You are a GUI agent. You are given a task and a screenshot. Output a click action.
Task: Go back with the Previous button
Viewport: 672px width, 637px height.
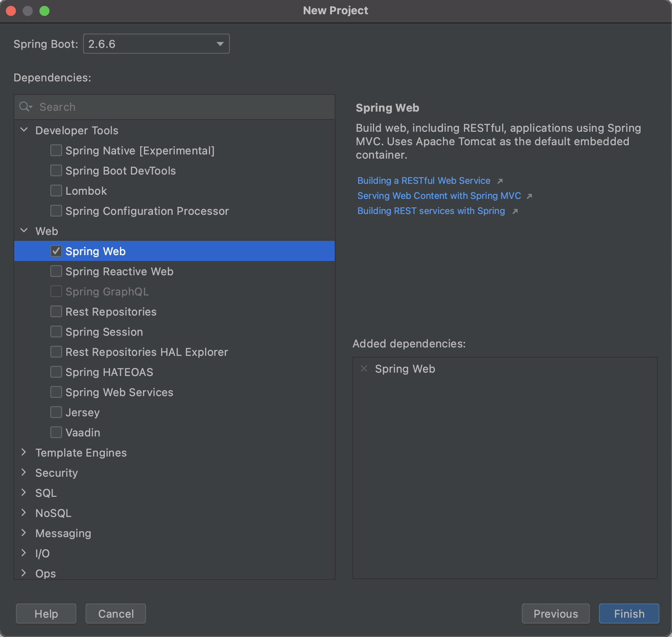pyautogui.click(x=556, y=614)
